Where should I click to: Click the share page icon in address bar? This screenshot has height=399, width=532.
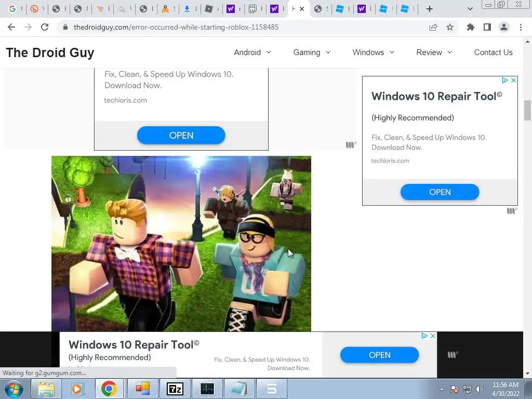(x=433, y=27)
